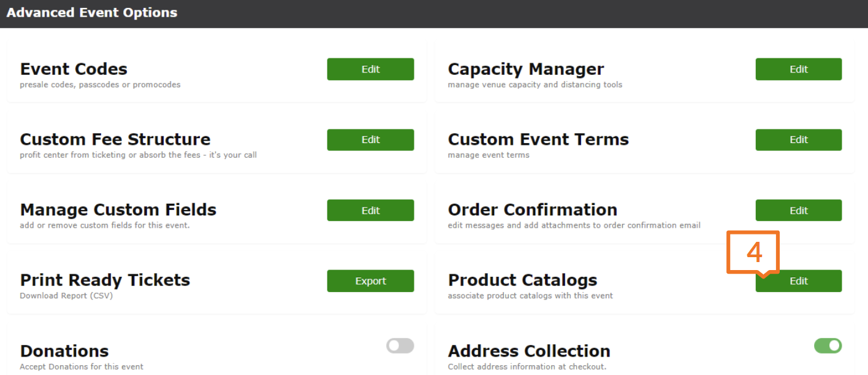The width and height of the screenshot is (868, 375).
Task: Select the Order Confirmation heading
Action: pyautogui.click(x=533, y=210)
